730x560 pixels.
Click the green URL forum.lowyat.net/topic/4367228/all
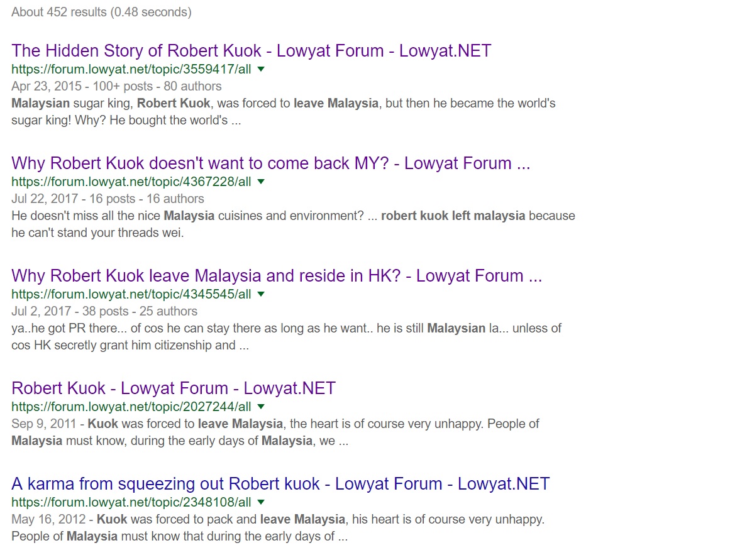click(131, 182)
